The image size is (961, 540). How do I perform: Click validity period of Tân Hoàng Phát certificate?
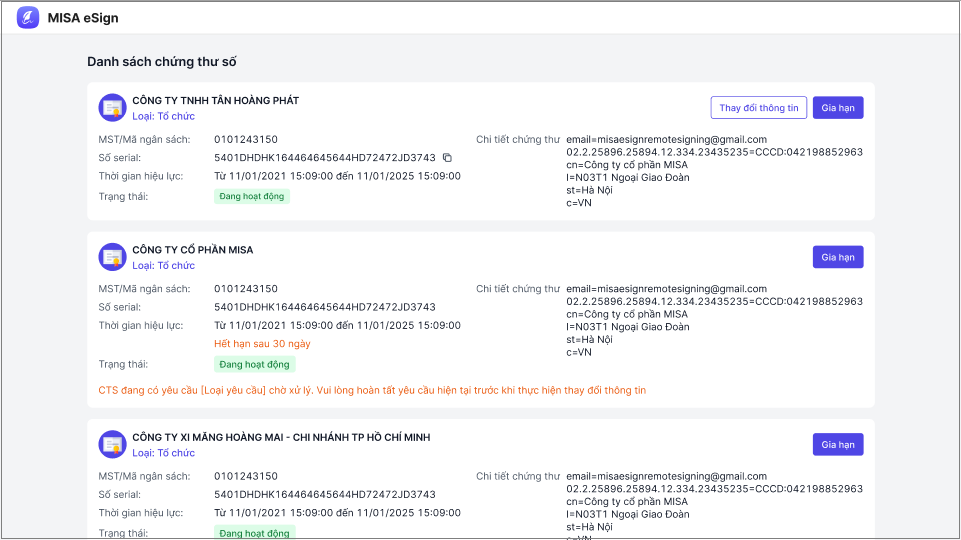coord(337,176)
